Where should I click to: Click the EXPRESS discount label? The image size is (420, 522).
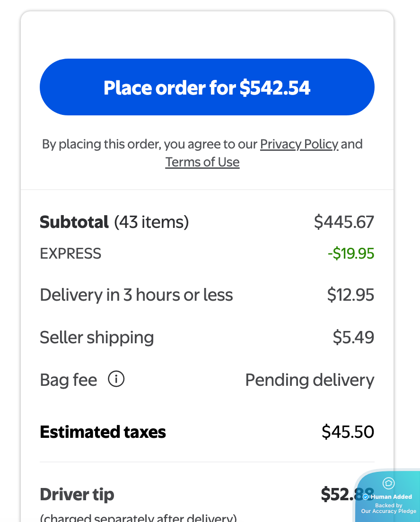click(70, 254)
